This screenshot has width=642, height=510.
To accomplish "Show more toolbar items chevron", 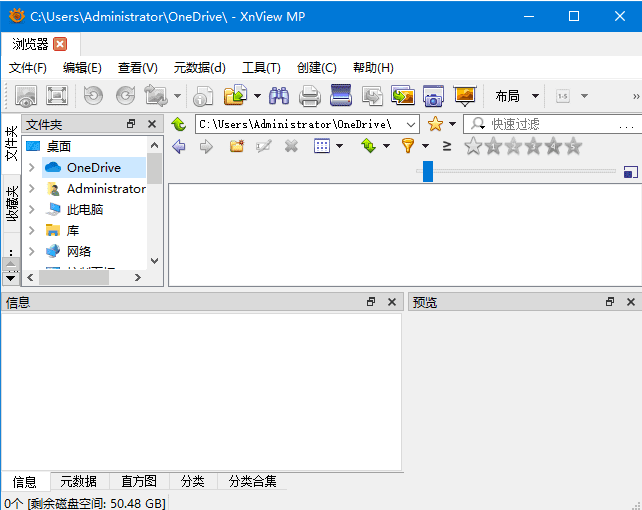I will pyautogui.click(x=635, y=96).
